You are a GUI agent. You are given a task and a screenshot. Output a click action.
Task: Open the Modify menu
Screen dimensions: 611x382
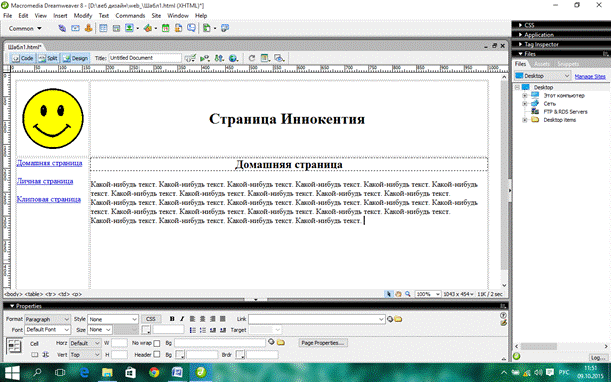[x=83, y=16]
